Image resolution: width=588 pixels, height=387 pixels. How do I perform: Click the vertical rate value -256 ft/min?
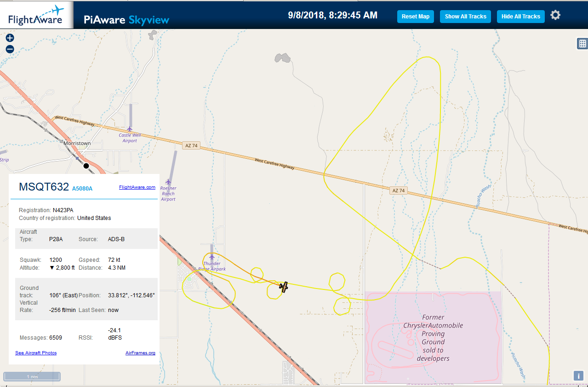coord(63,310)
